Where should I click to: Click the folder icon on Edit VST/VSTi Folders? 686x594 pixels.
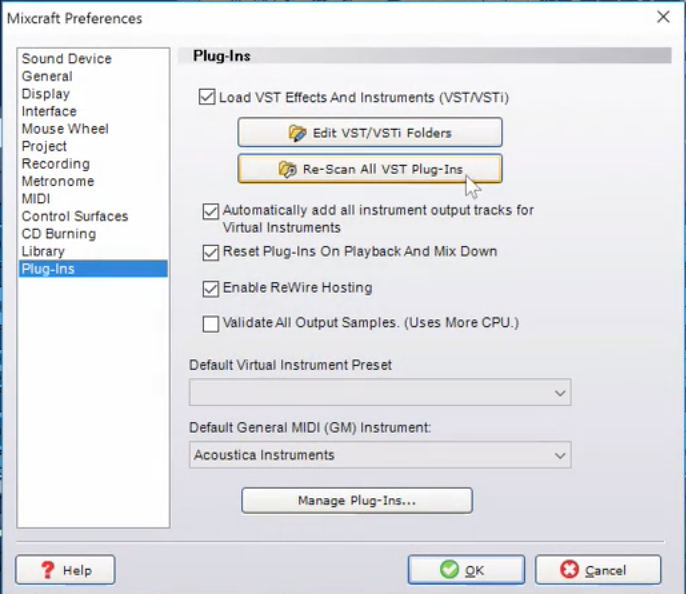(298, 133)
